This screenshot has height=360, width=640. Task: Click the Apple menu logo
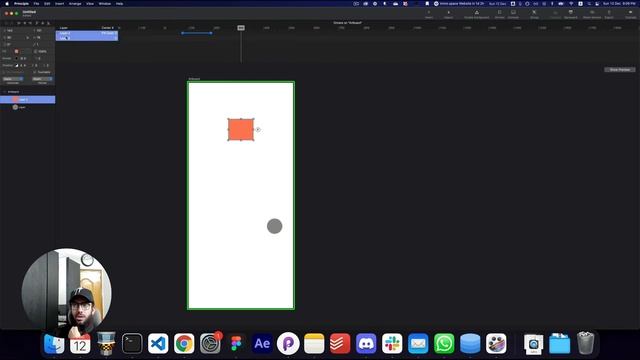point(7,4)
